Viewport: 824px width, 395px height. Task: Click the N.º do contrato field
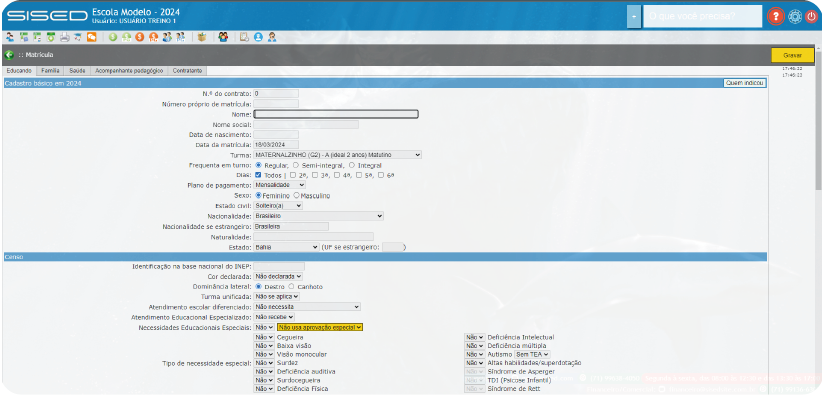click(x=276, y=93)
